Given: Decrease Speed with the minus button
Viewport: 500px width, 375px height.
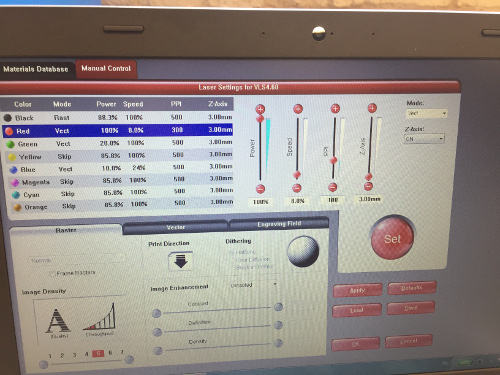Looking at the screenshot, I should click(297, 188).
